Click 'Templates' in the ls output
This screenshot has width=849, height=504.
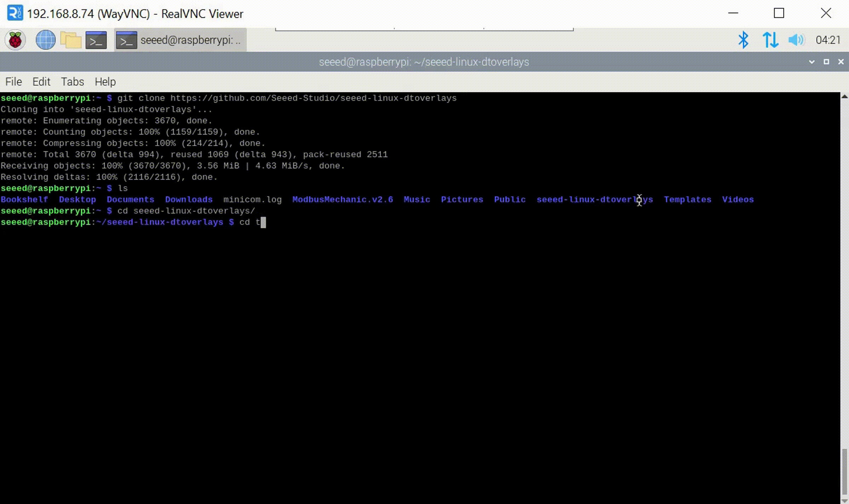pos(687,199)
